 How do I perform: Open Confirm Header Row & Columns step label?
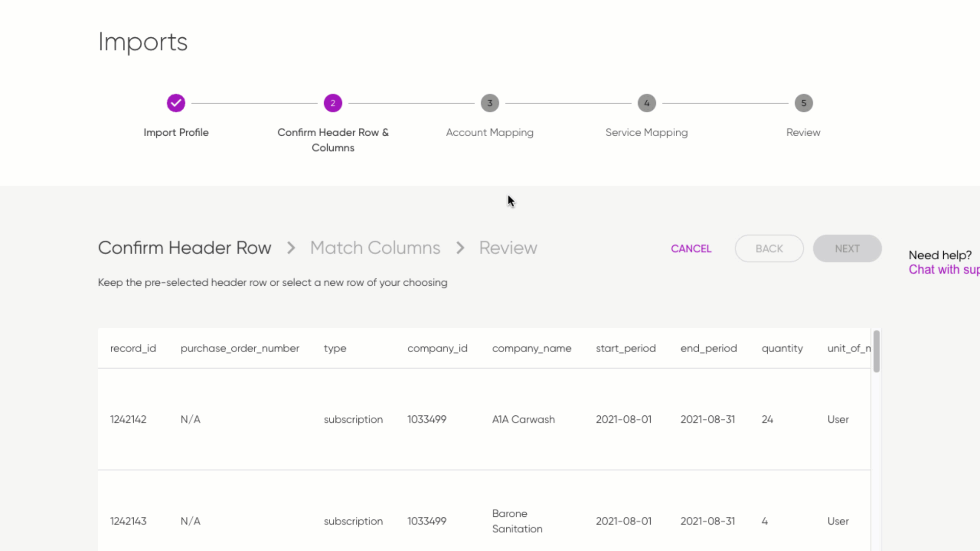[333, 140]
